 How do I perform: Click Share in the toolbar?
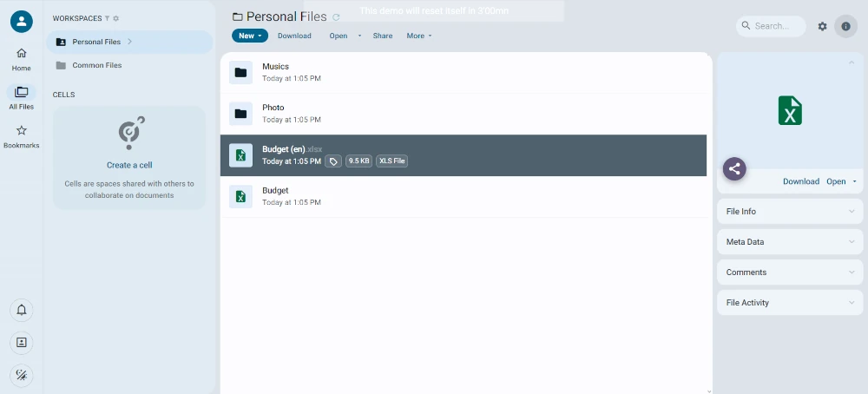[382, 36]
